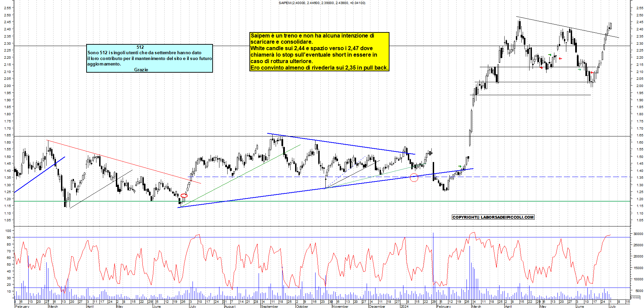Click the 'November' month label on time axis
Screen dimensions: 644x308
coord(340,306)
